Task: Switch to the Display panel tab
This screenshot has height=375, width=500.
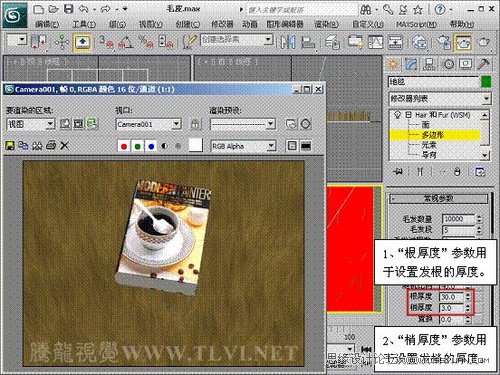Action: 466,63
